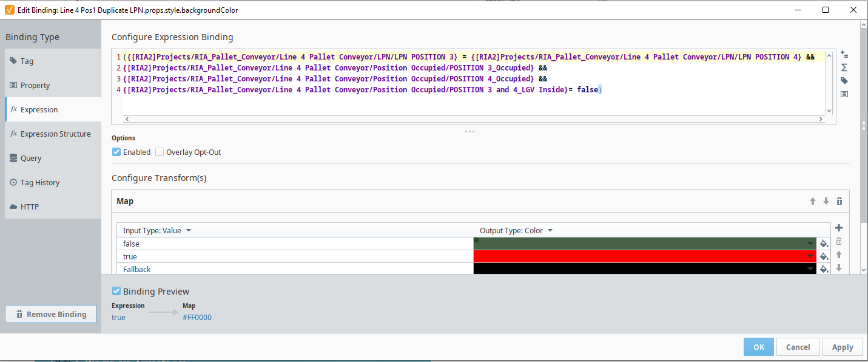The width and height of the screenshot is (868, 362).
Task: Open the false row color dropdown arrow
Action: coord(810,244)
